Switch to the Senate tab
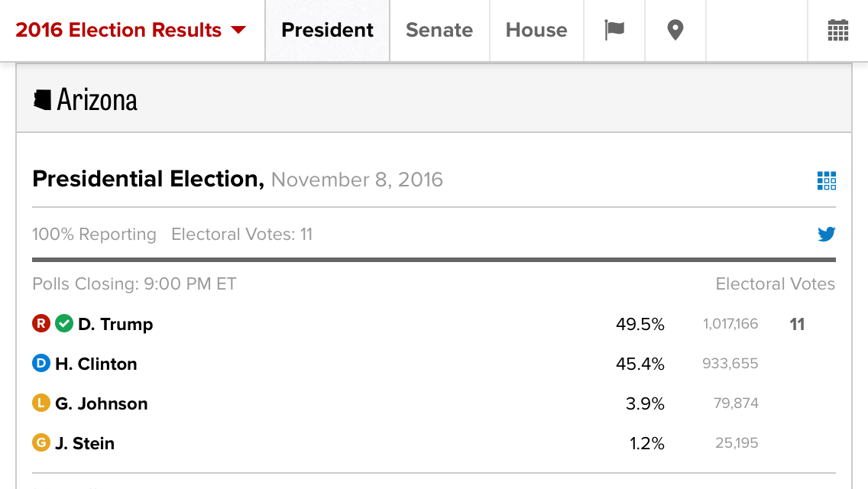868x489 pixels. pos(439,30)
